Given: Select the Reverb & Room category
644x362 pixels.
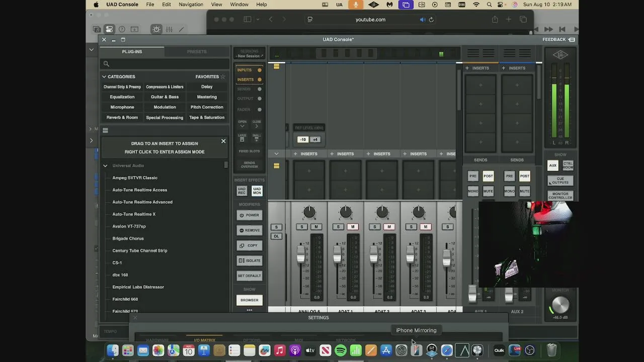Looking at the screenshot, I should coord(122,118).
